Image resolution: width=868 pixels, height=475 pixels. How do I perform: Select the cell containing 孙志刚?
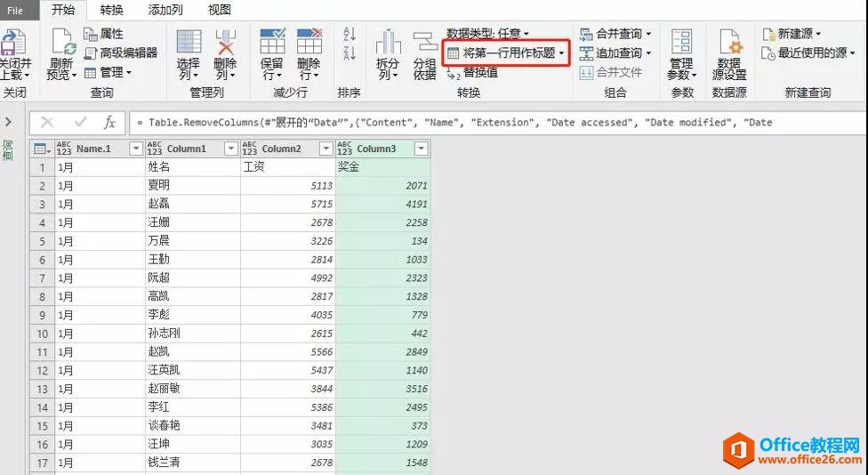193,334
